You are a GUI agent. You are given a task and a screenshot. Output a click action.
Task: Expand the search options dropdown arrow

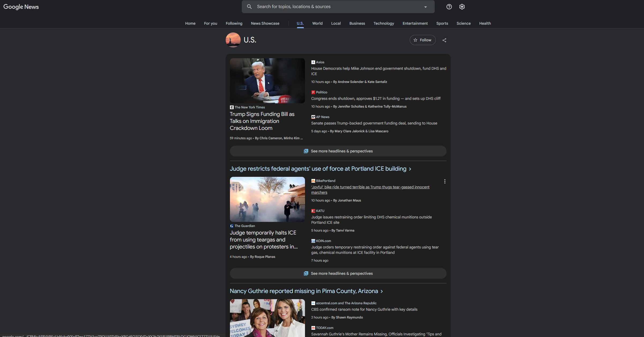tap(426, 7)
